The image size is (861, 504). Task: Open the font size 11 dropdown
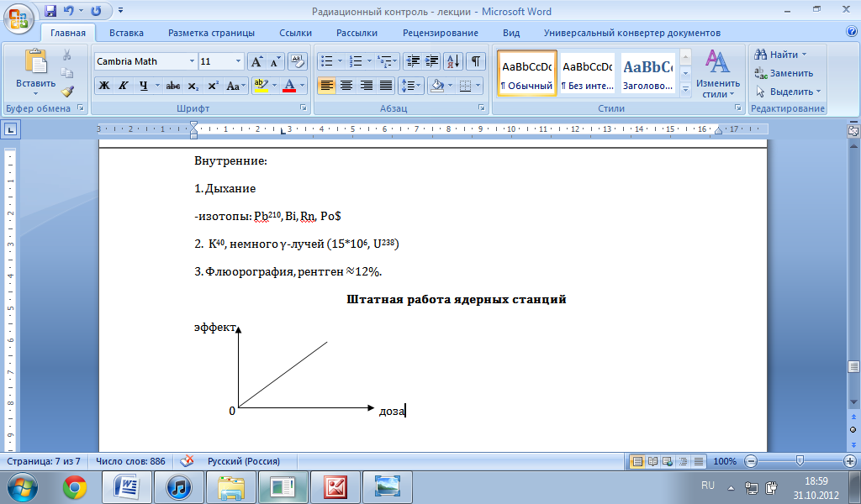tap(238, 61)
